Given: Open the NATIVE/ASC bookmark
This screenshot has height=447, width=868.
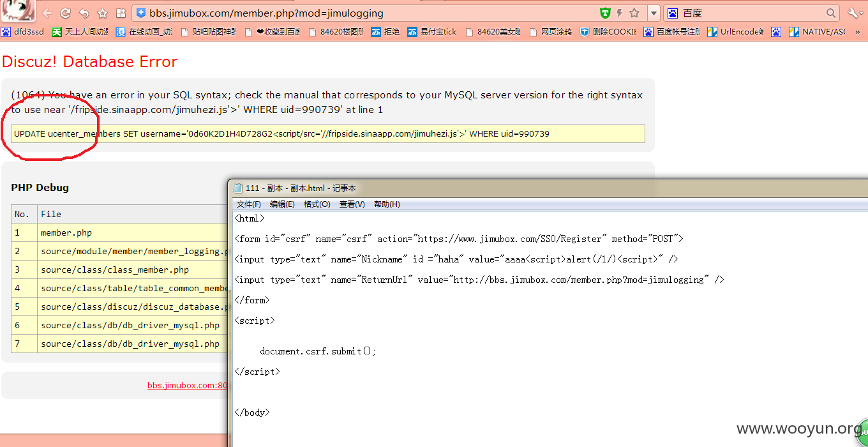Looking at the screenshot, I should pos(818,31).
